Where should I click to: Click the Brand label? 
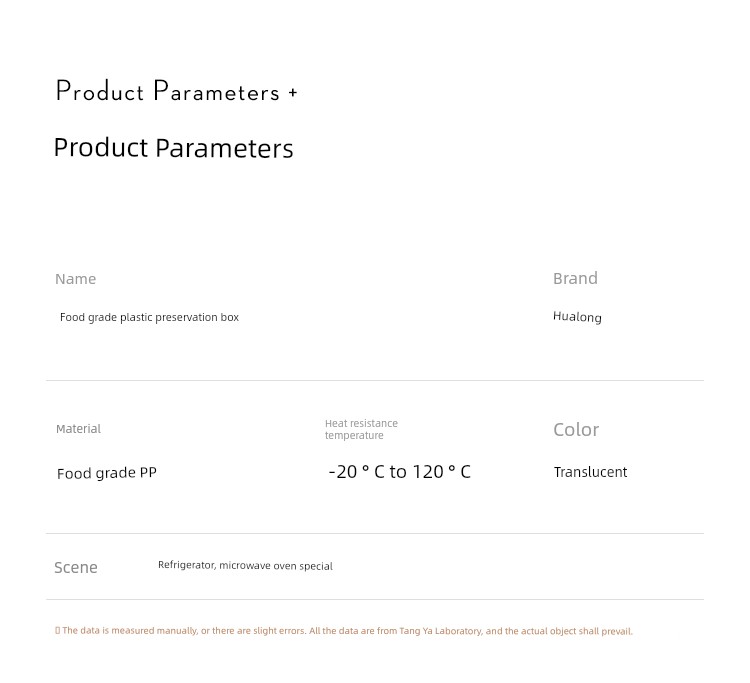point(575,278)
